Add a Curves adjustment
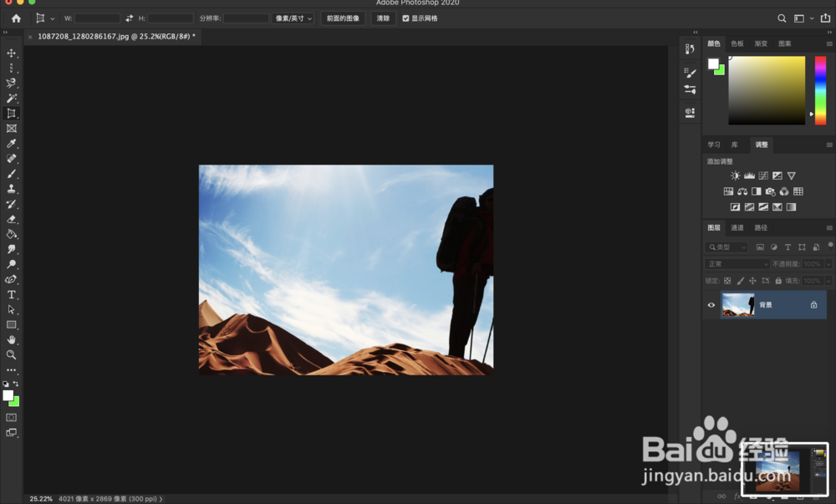The width and height of the screenshot is (836, 504). pyautogui.click(x=763, y=176)
